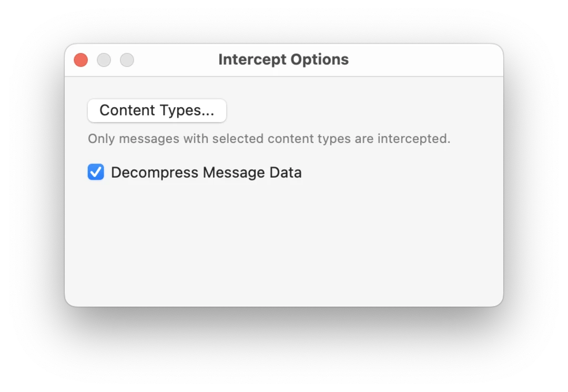Toggle the blue checked checkbox
568x392 pixels.
(x=96, y=172)
